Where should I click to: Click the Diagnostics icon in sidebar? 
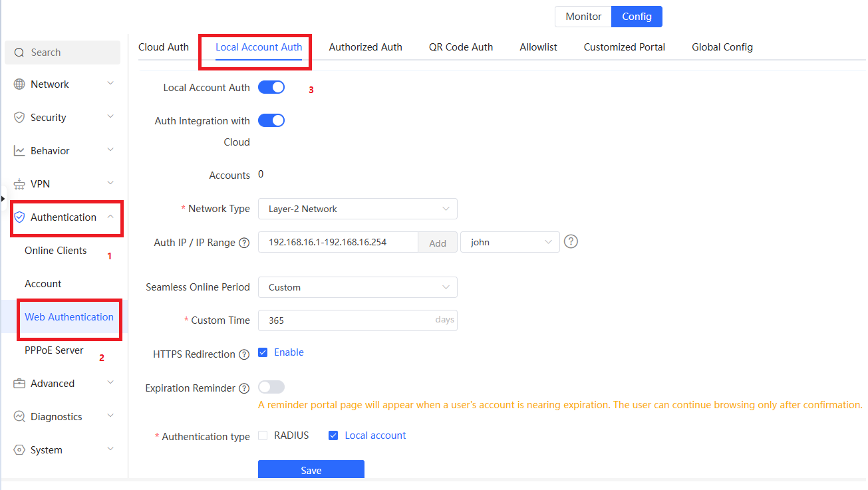click(19, 417)
